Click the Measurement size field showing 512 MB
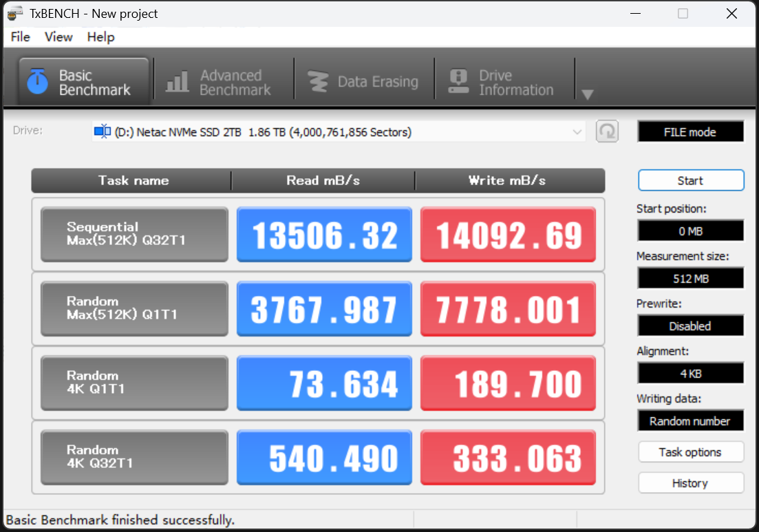Image resolution: width=759 pixels, height=532 pixels. (x=690, y=278)
